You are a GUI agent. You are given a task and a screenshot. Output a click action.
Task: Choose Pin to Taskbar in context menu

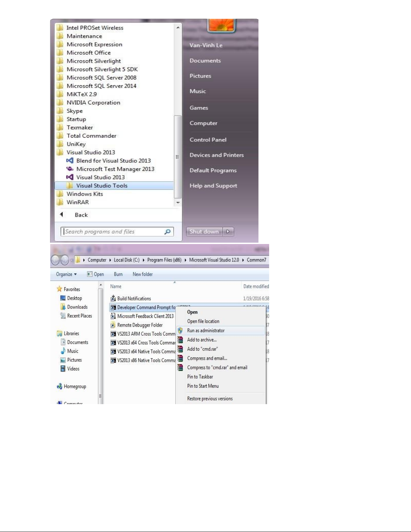point(221,377)
